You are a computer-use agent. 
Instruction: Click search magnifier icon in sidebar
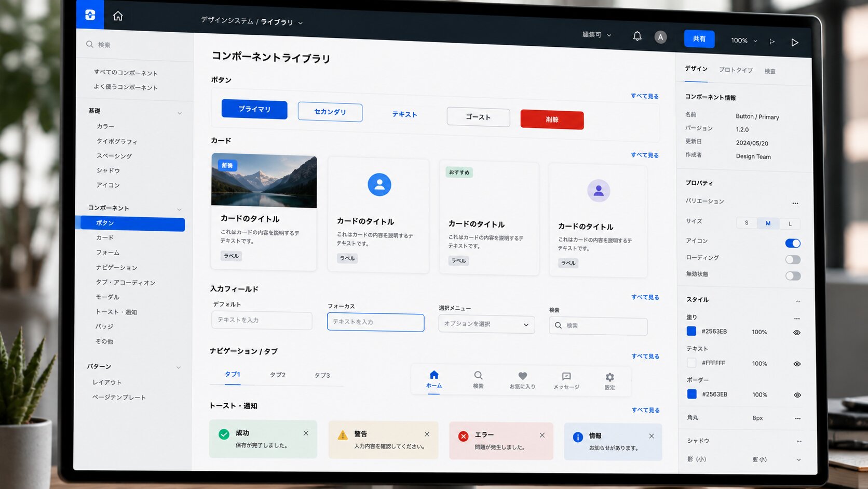[x=90, y=44]
